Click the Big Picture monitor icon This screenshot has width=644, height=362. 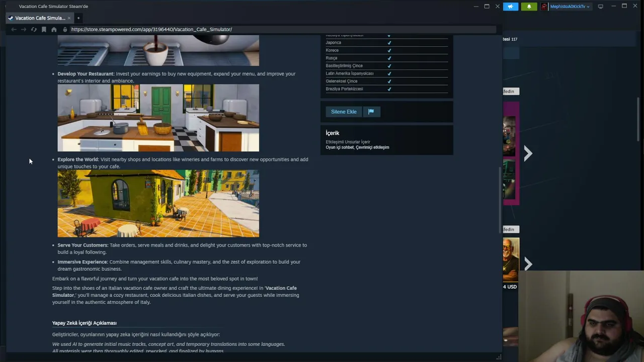click(600, 7)
